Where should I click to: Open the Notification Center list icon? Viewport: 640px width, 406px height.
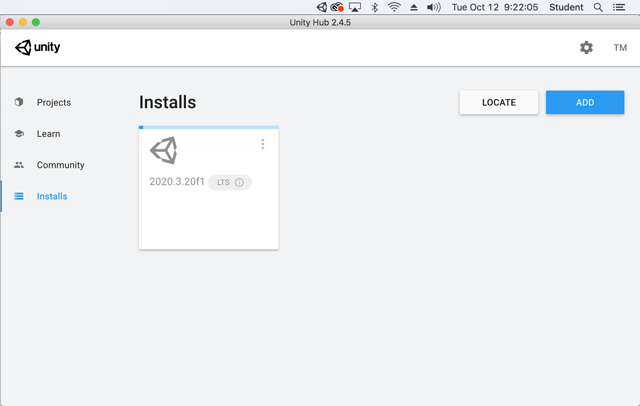point(619,7)
